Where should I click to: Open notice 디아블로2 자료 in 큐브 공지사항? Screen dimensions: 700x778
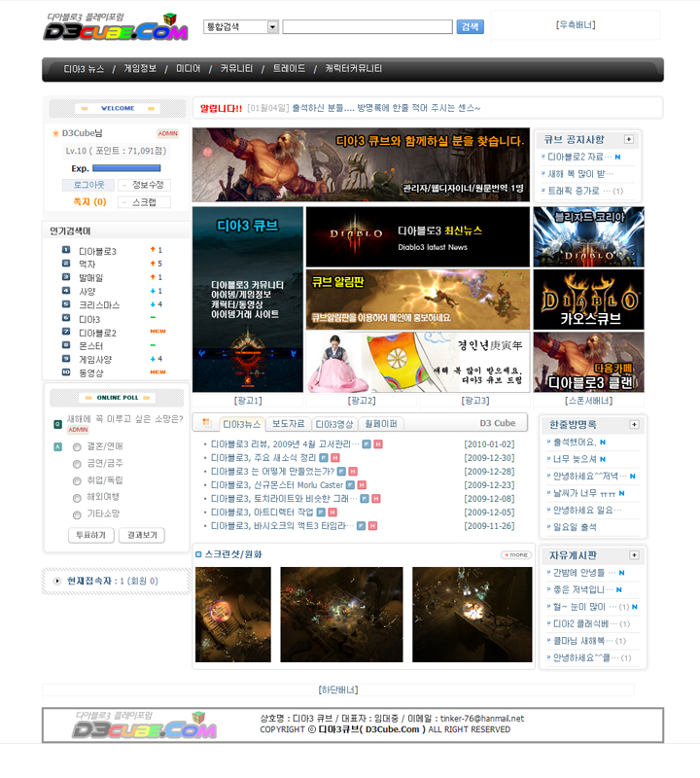[579, 157]
